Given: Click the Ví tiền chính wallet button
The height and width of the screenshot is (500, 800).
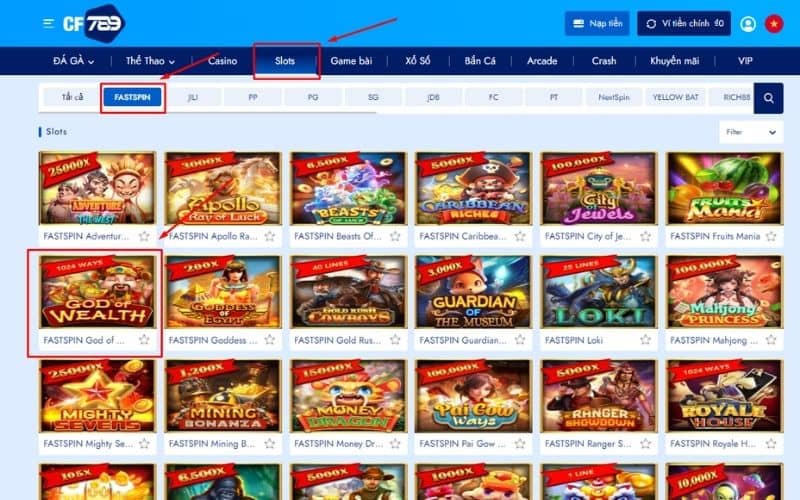Looking at the screenshot, I should [x=684, y=23].
